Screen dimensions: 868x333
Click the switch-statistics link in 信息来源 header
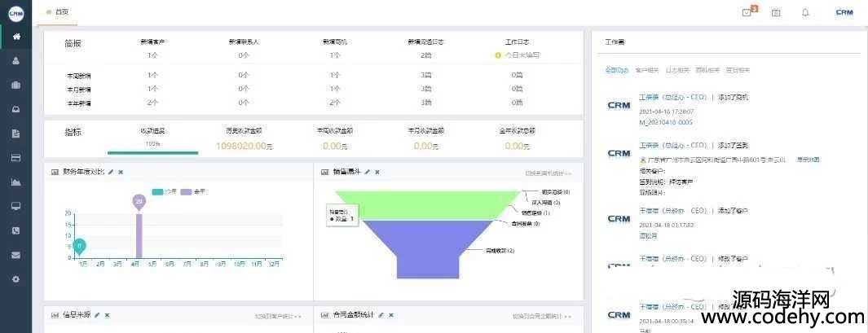pyautogui.click(x=277, y=317)
